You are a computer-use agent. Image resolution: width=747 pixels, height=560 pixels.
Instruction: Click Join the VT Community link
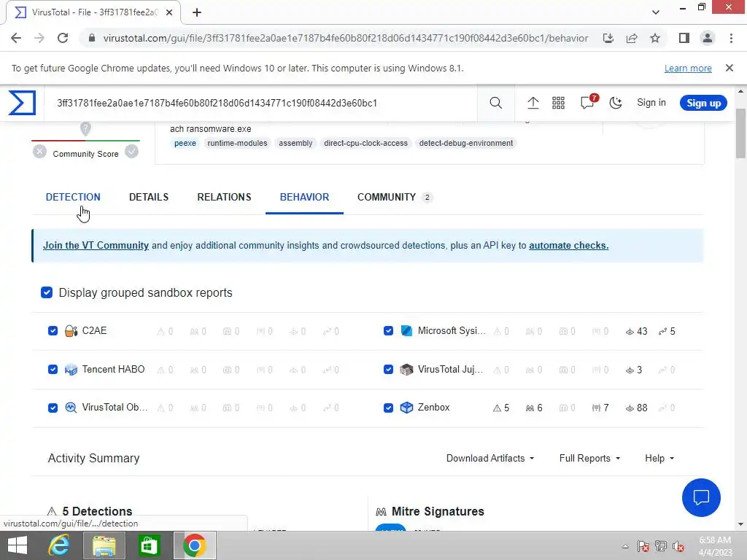click(x=96, y=245)
